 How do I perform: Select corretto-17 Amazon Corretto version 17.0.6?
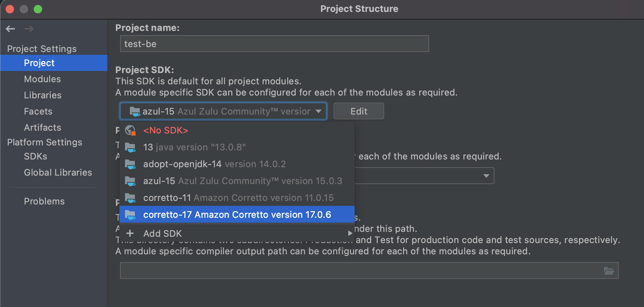(237, 215)
